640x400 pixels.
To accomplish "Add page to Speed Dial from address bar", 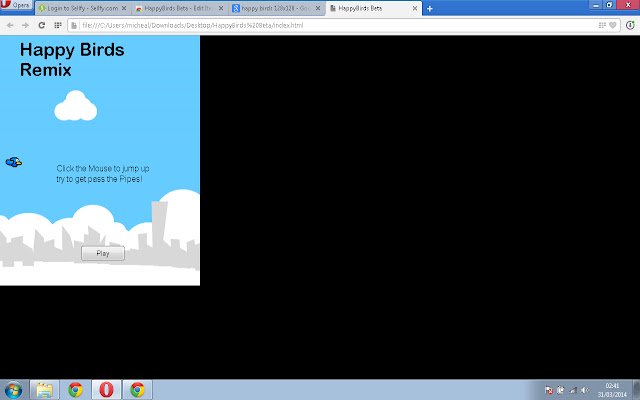I will [602, 25].
